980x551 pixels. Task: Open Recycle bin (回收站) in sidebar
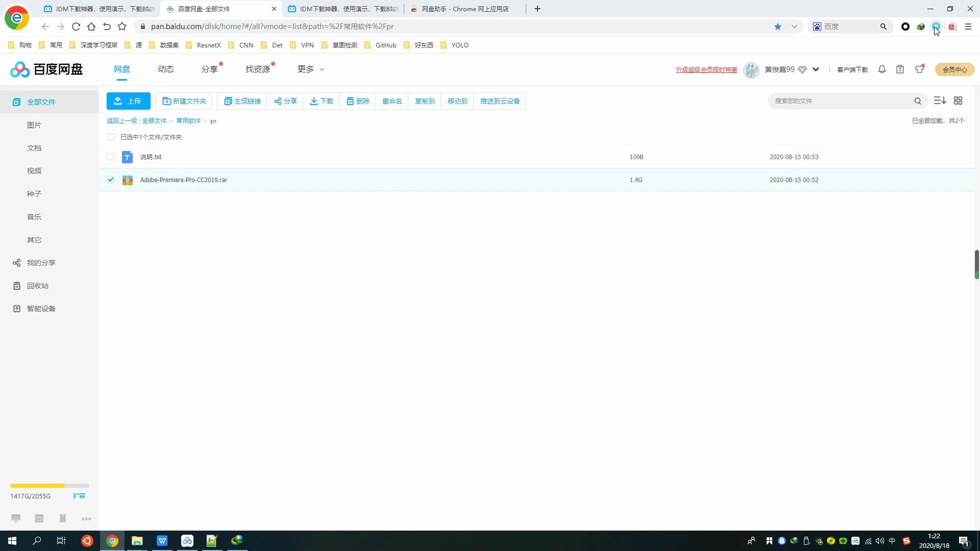(37, 286)
